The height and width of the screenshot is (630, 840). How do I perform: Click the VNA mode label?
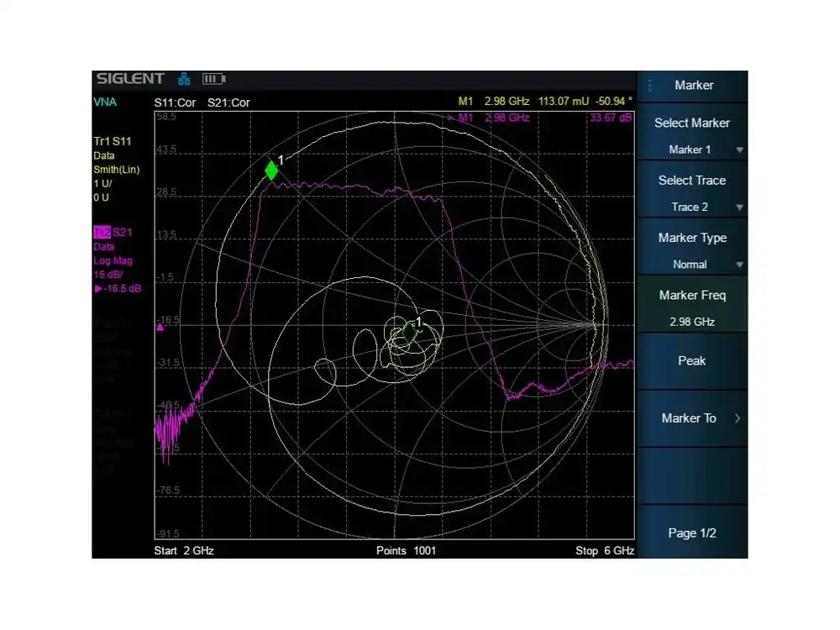(x=105, y=102)
